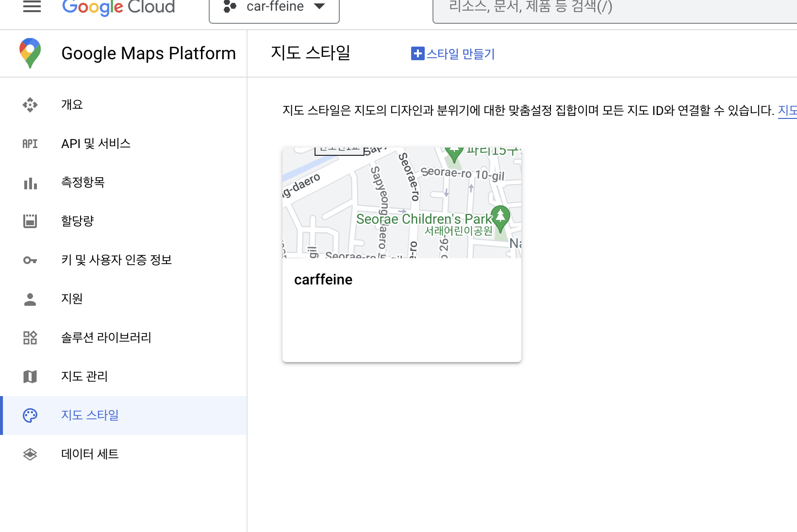The image size is (797, 532).
Task: Open the 할당량 menu item
Action: [123, 221]
